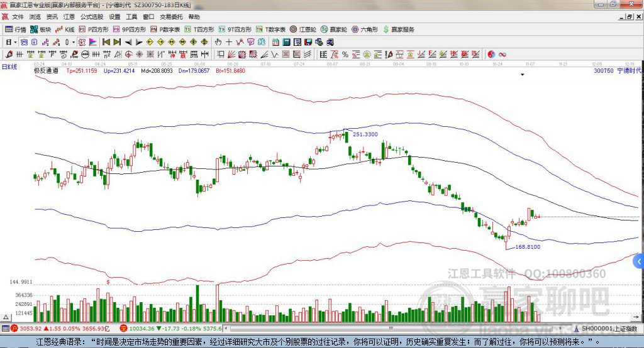Click the small black dropdown triangle above chart
The image size is (644, 348).
point(523,75)
